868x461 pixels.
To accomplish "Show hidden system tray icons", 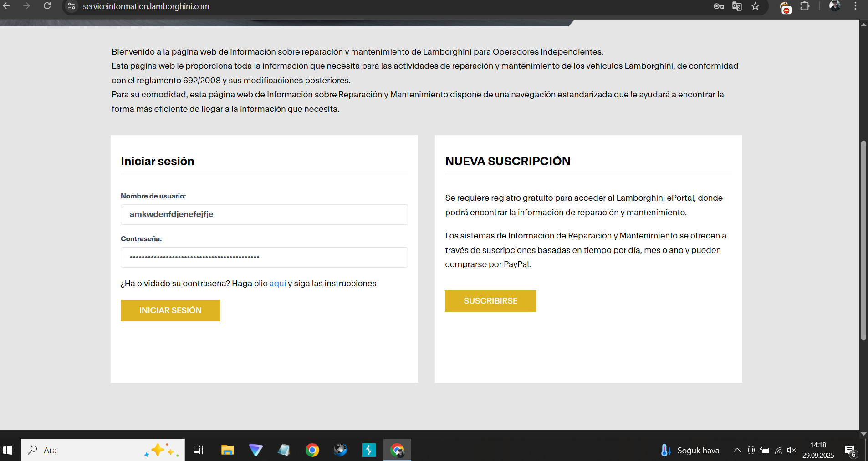I will pos(737,450).
